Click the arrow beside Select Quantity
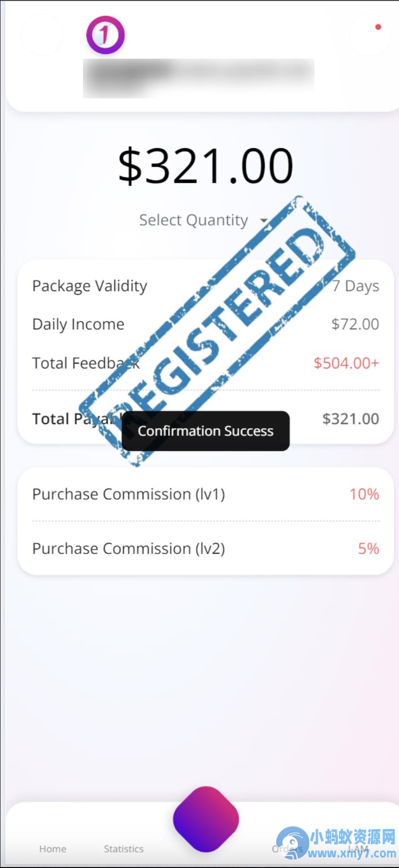399x868 pixels. (x=264, y=221)
